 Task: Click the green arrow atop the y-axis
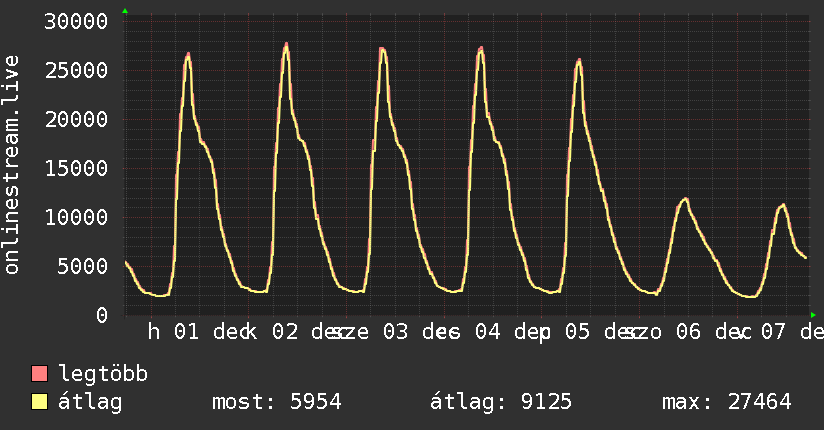125,11
